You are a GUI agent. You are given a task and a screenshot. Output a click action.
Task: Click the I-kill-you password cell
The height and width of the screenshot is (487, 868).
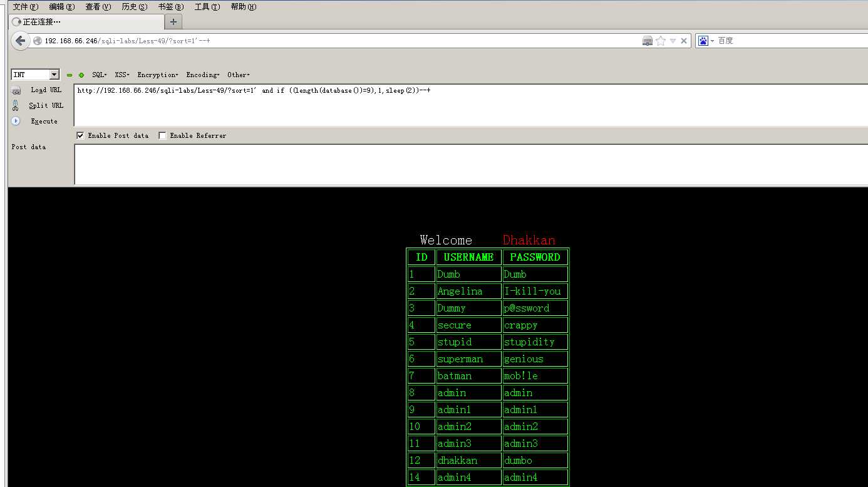click(535, 291)
